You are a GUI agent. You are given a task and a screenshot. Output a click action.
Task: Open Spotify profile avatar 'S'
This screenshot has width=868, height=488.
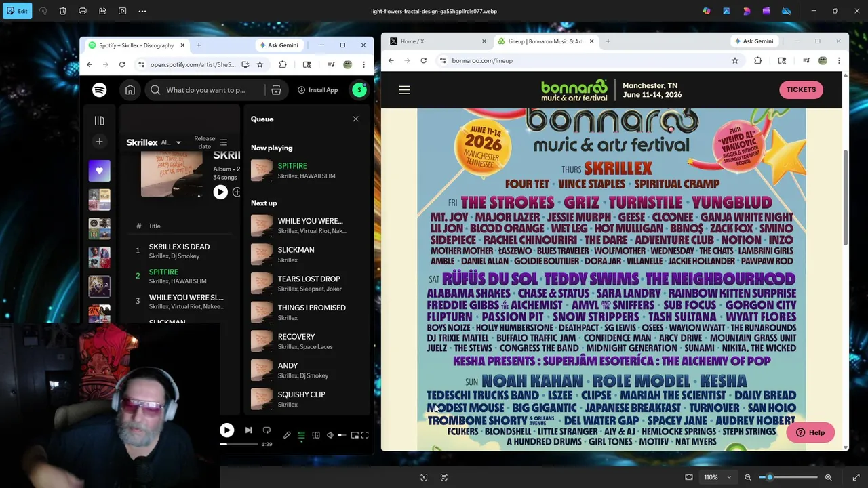click(x=359, y=90)
